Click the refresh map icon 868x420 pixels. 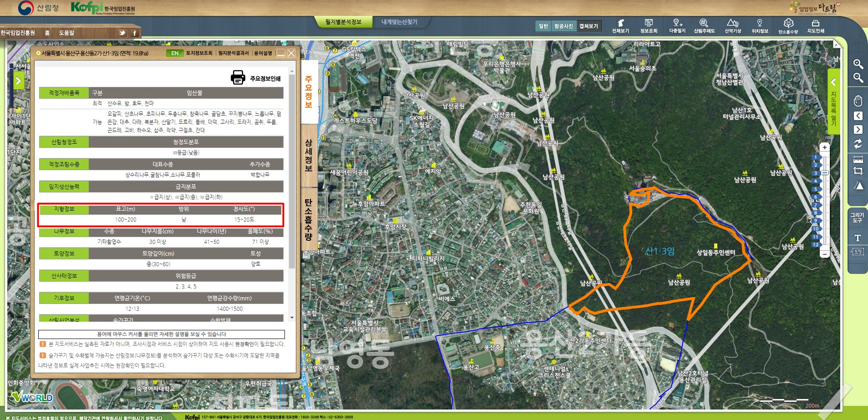click(858, 144)
